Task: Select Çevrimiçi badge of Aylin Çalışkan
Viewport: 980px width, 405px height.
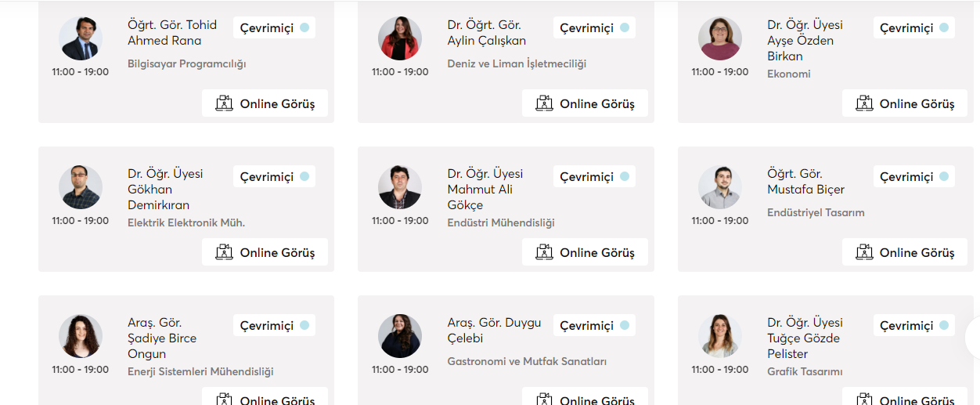Action: tap(594, 27)
